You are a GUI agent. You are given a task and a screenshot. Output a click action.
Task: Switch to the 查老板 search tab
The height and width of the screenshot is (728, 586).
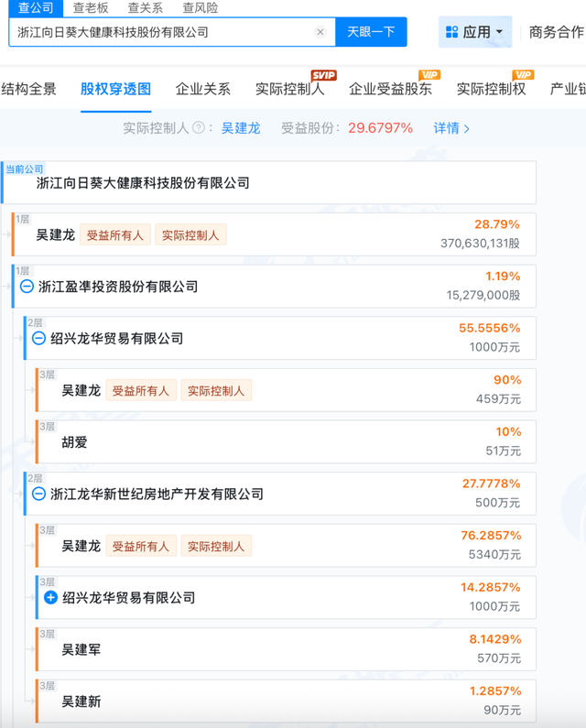91,7
